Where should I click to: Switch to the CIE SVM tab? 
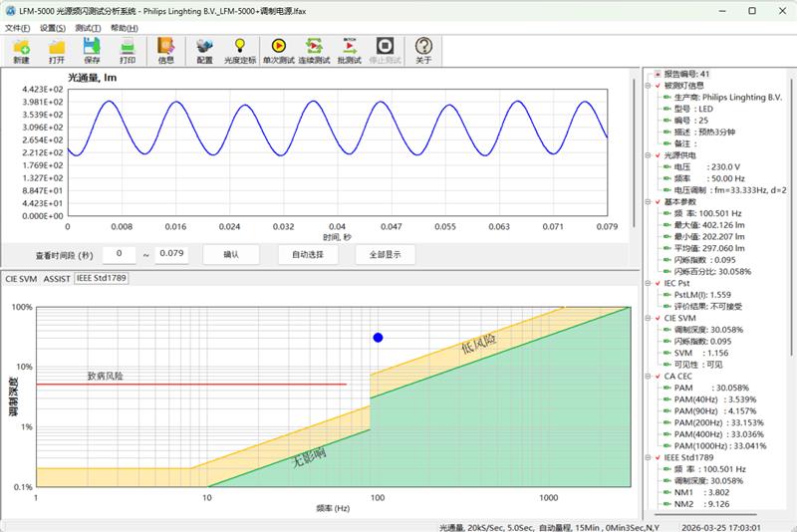(22, 280)
